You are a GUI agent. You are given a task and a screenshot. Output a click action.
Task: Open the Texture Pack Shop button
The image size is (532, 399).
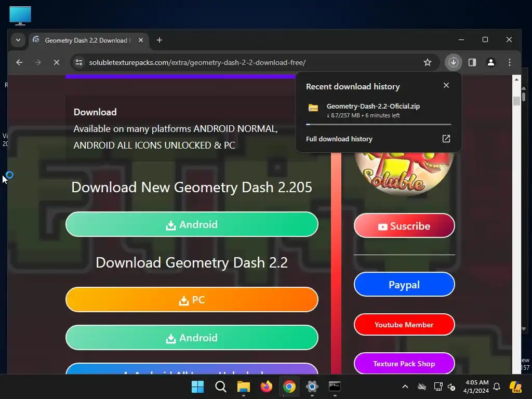404,363
